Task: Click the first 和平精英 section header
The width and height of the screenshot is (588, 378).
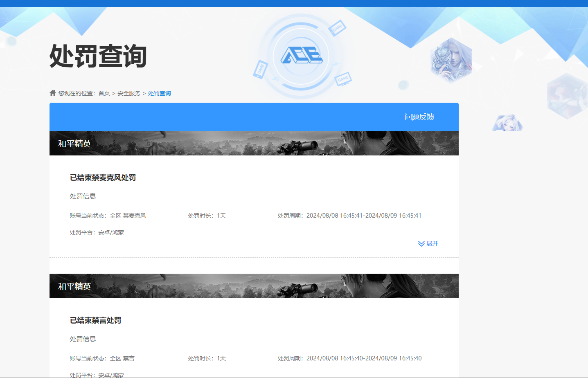Action: point(75,144)
